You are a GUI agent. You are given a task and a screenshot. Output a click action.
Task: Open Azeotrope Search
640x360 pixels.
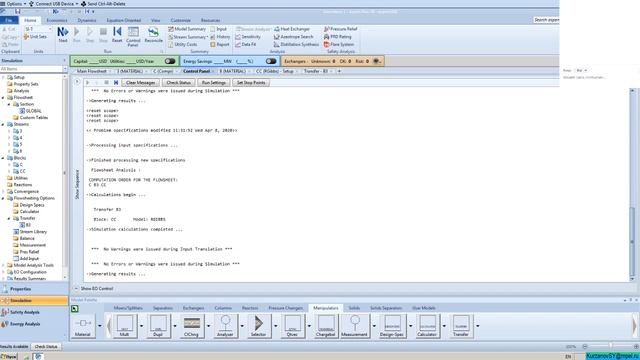293,37
